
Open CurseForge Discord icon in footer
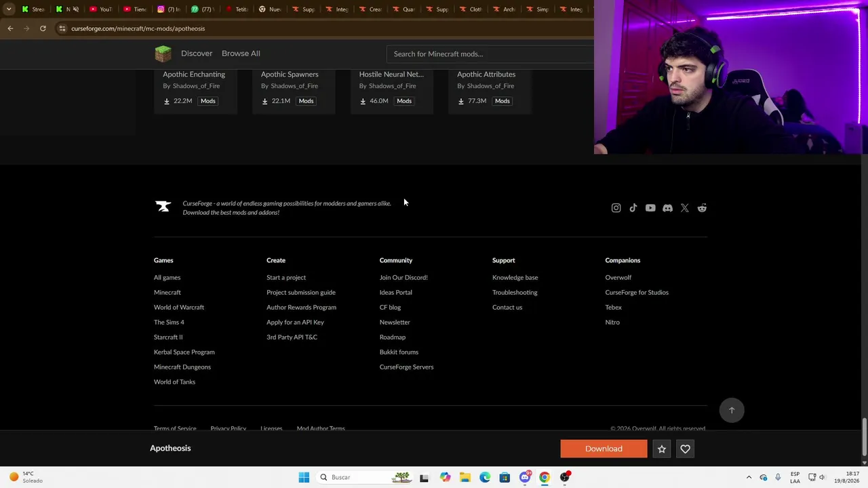(x=667, y=208)
